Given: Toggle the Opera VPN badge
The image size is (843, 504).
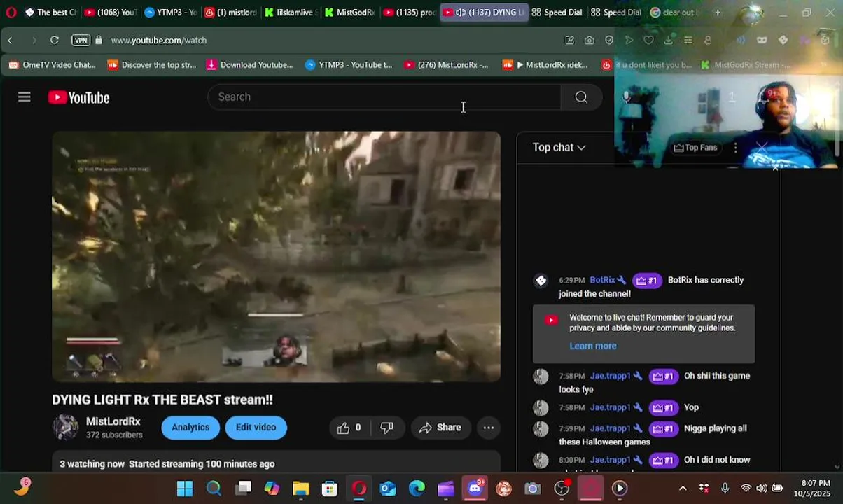Looking at the screenshot, I should point(81,41).
